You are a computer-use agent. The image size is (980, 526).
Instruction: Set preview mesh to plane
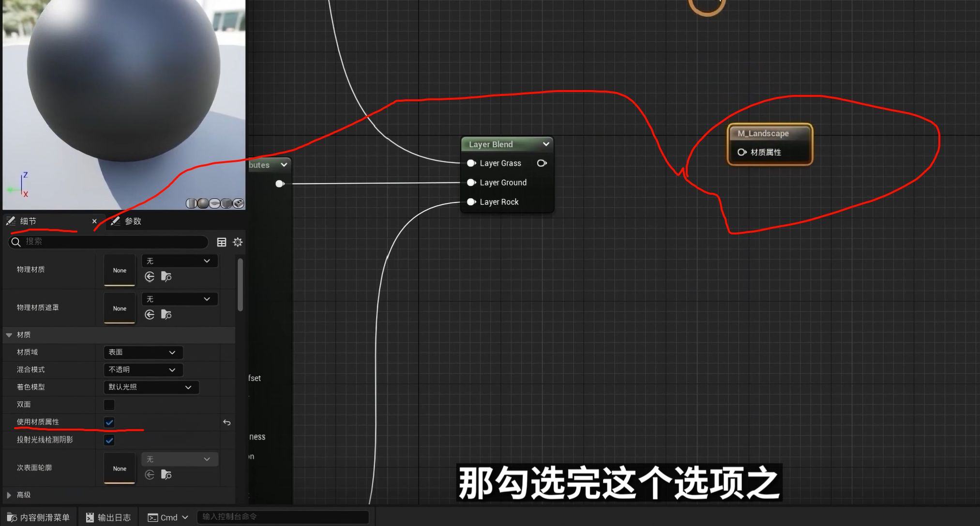coord(214,203)
